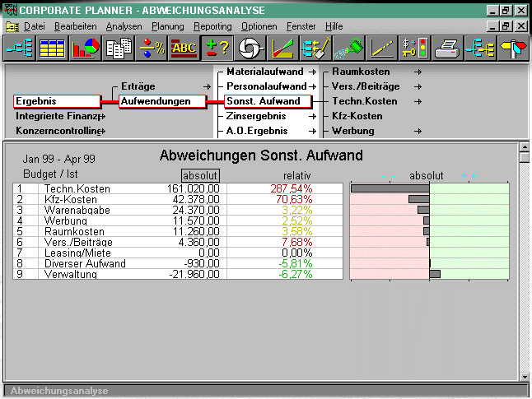532x399 pixels.
Task: Open the Reporting menu
Action: point(212,26)
